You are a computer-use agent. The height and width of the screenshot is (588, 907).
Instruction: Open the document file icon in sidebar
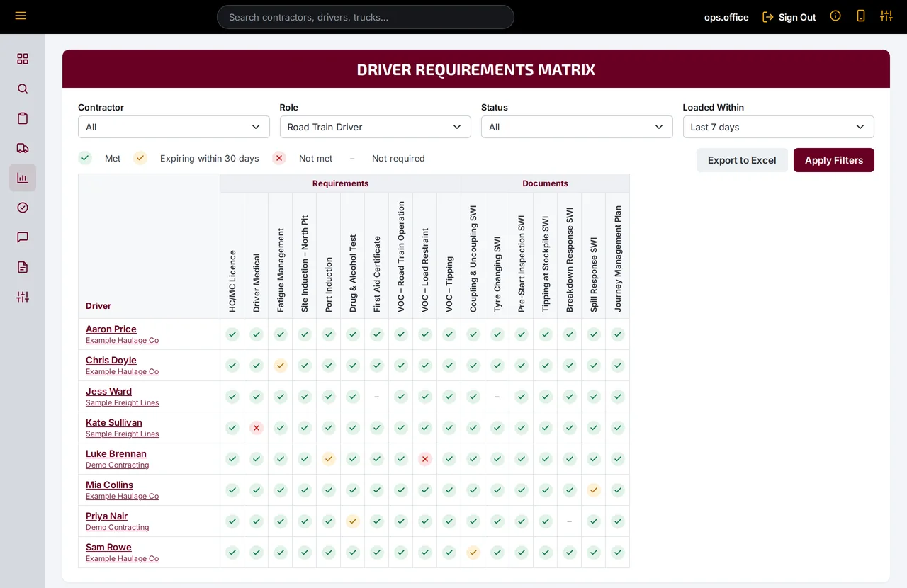click(23, 267)
